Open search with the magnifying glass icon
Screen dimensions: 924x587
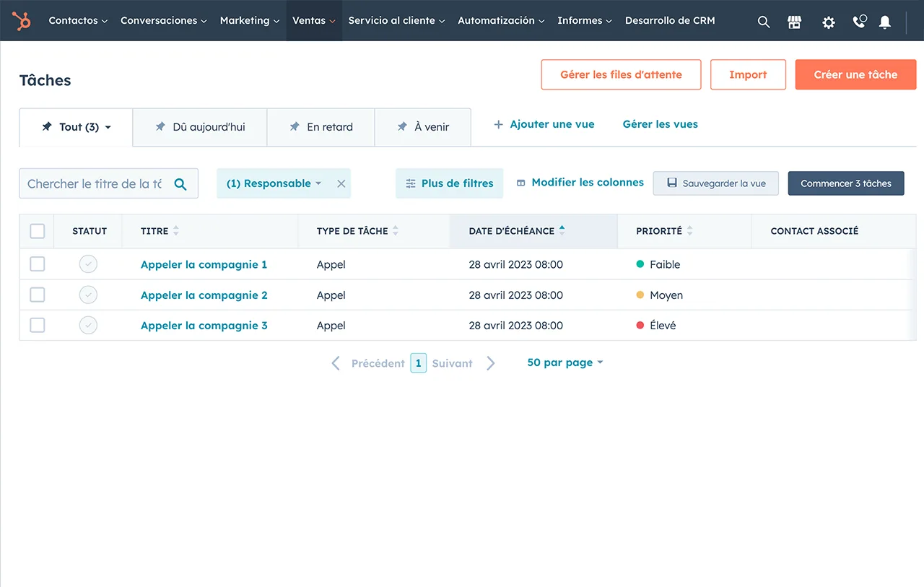[x=763, y=22]
